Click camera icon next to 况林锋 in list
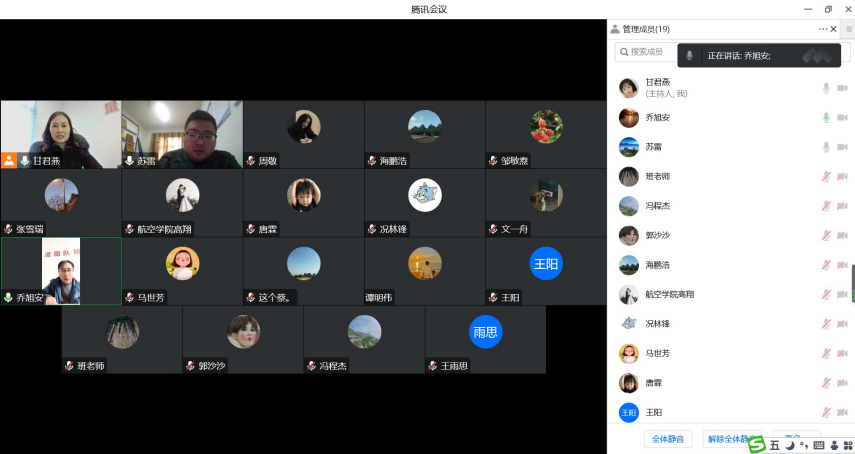The image size is (855, 454). pos(842,324)
